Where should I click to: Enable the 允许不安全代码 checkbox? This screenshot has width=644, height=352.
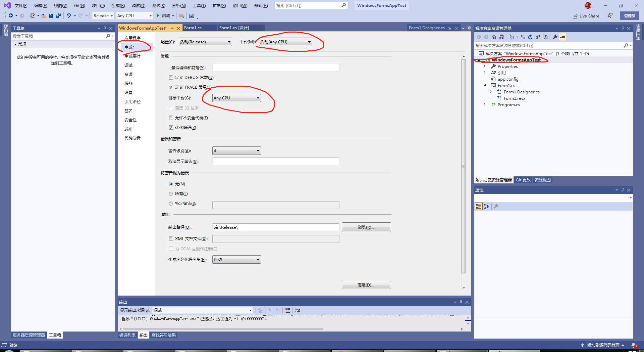[171, 118]
